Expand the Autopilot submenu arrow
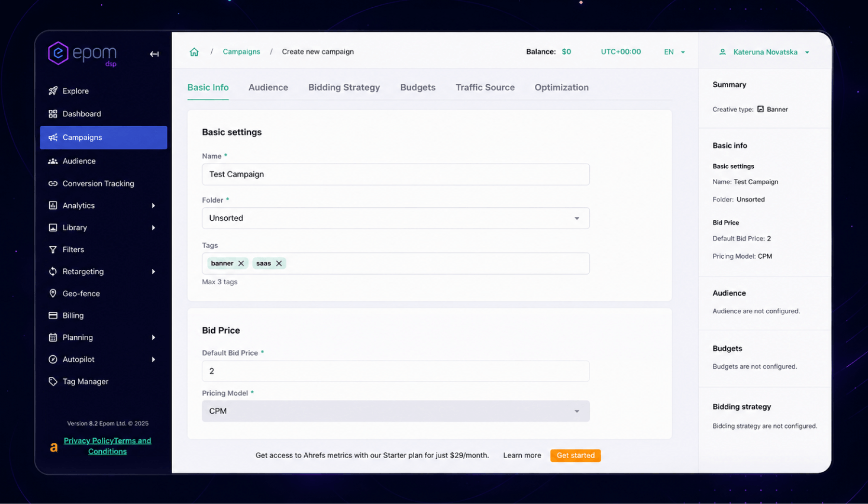 coord(153,359)
